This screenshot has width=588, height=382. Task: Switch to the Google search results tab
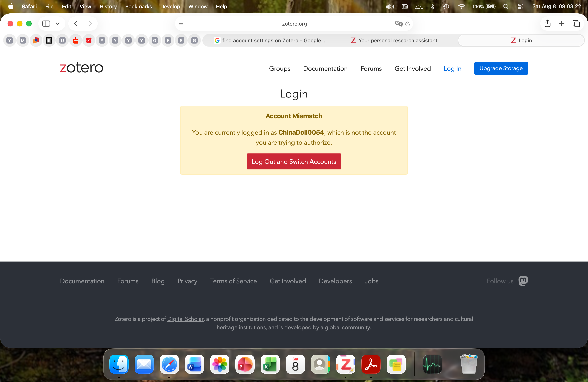270,41
